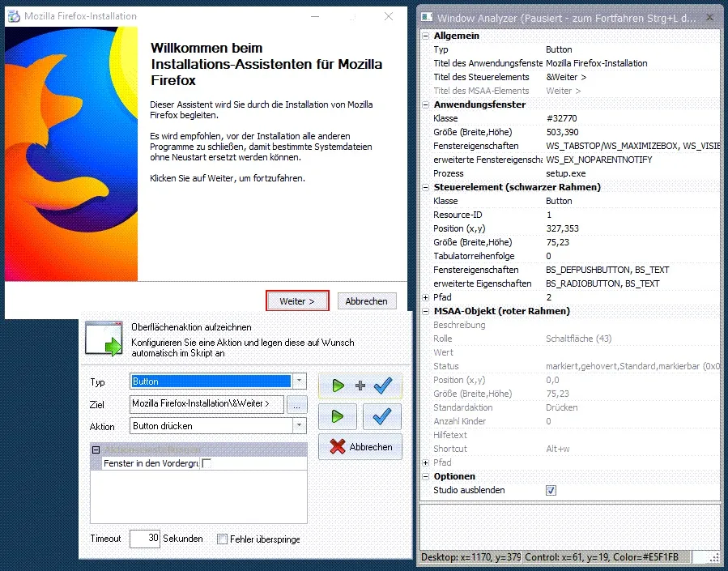Click the Abbrechen button with red X
The image size is (728, 571).
[360, 446]
